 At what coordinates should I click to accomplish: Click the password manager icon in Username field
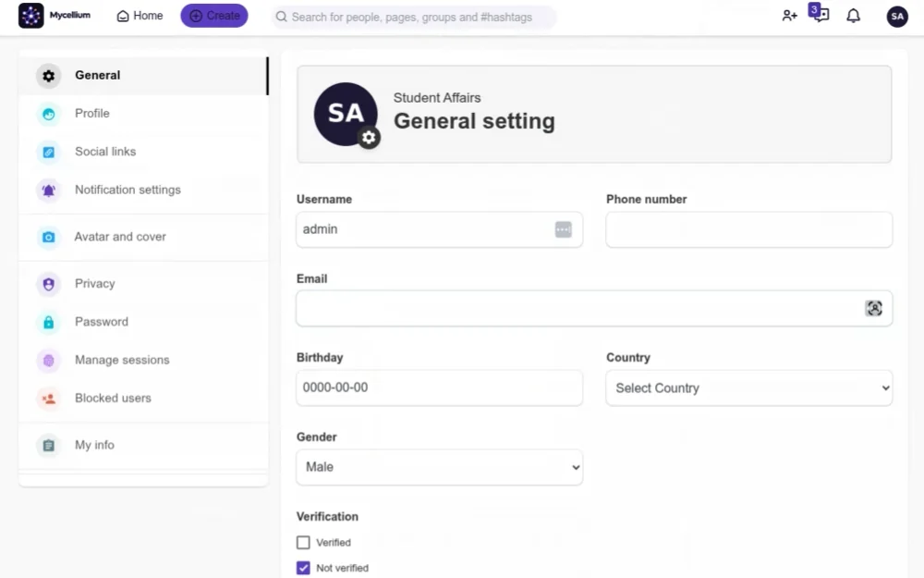[564, 228]
